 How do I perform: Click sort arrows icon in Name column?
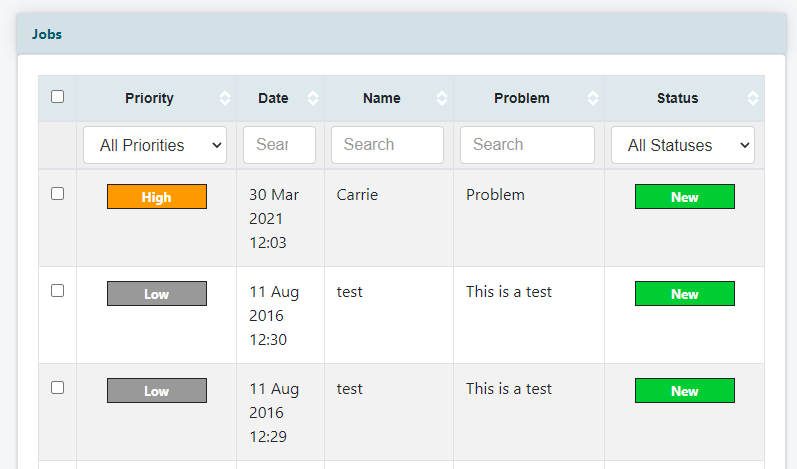coord(442,98)
